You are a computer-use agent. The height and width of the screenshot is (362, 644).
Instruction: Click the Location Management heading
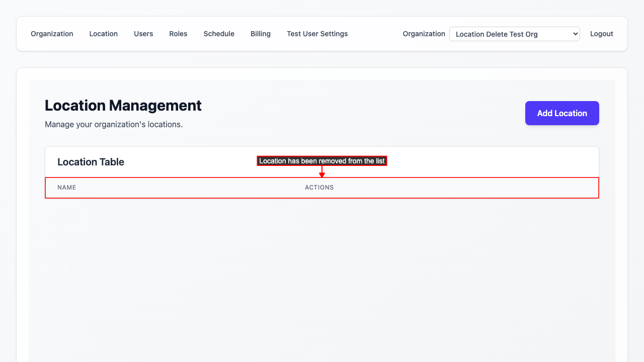click(123, 106)
